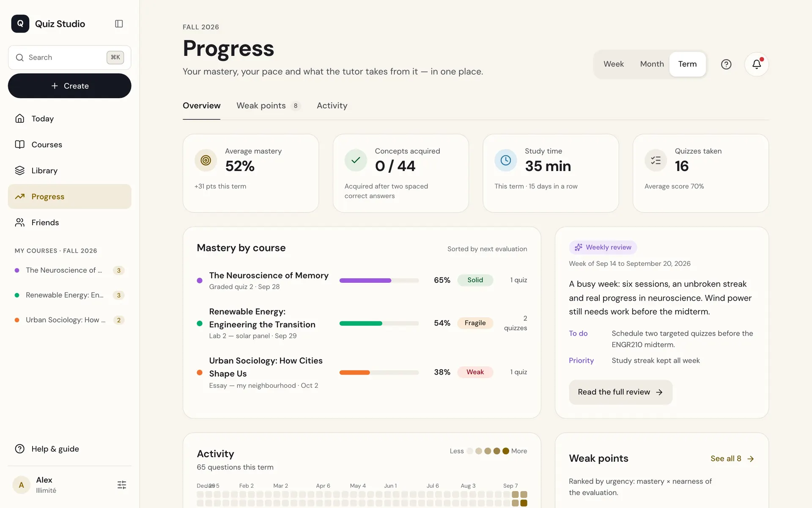The image size is (812, 508).
Task: Click the search magnifier icon
Action: pyautogui.click(x=19, y=58)
